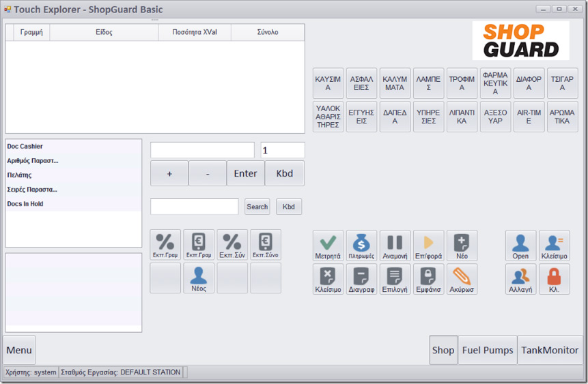Increase quantity with the + button
Screen dimensions: 588x384
(169, 173)
